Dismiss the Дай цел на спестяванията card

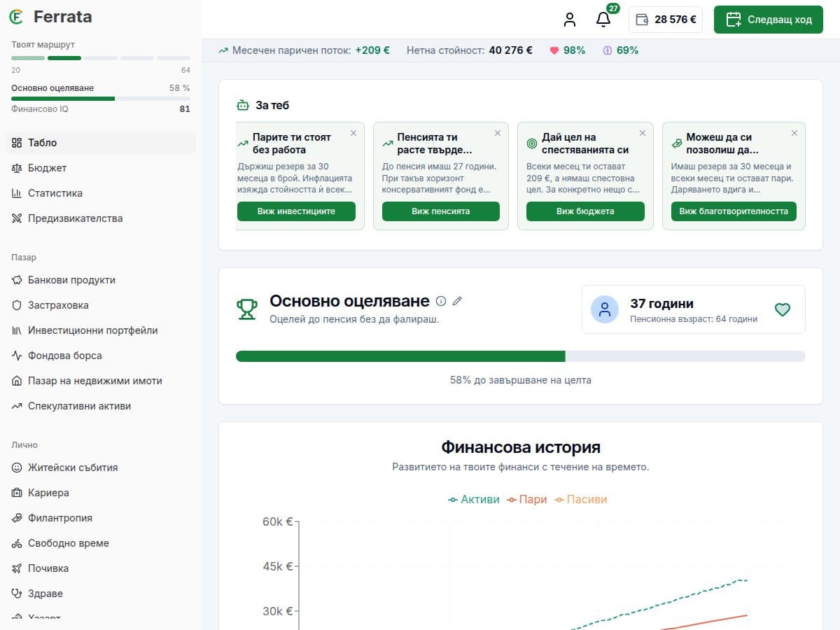643,133
